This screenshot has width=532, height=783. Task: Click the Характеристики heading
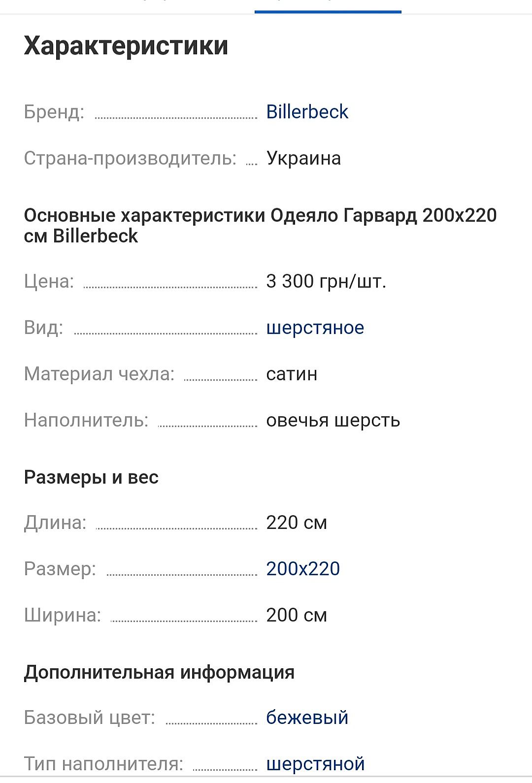(126, 46)
